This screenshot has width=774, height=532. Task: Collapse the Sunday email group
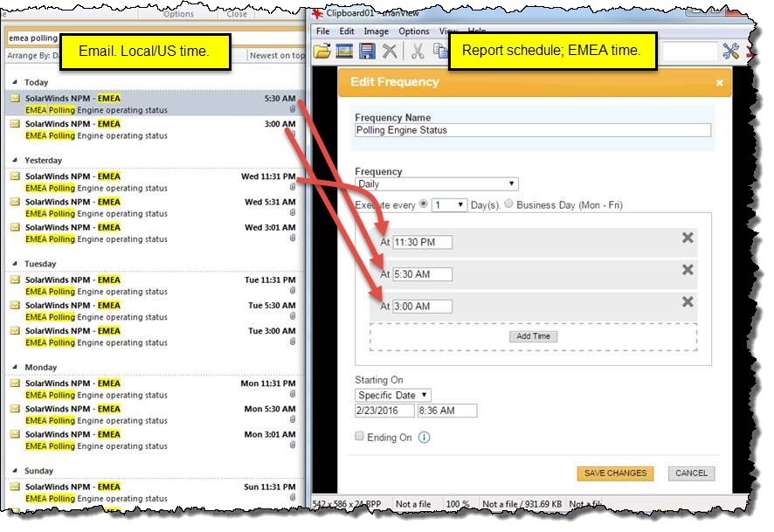point(15,471)
